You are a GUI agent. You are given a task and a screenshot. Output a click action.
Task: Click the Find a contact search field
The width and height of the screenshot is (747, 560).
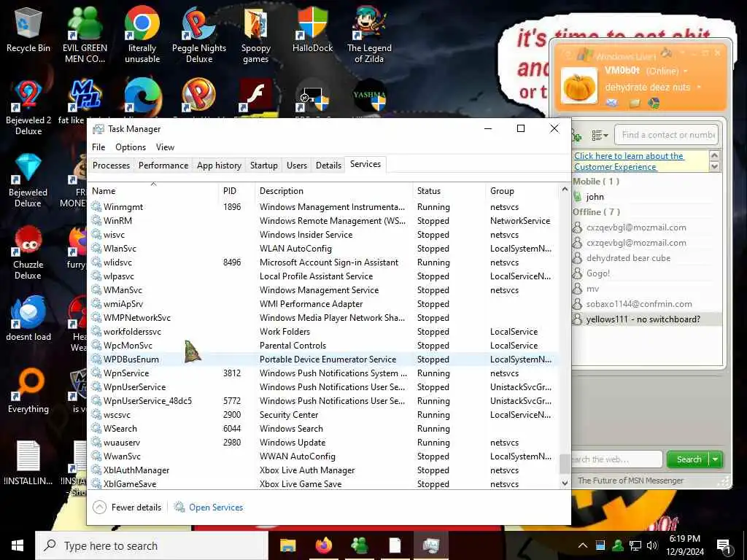tap(667, 135)
